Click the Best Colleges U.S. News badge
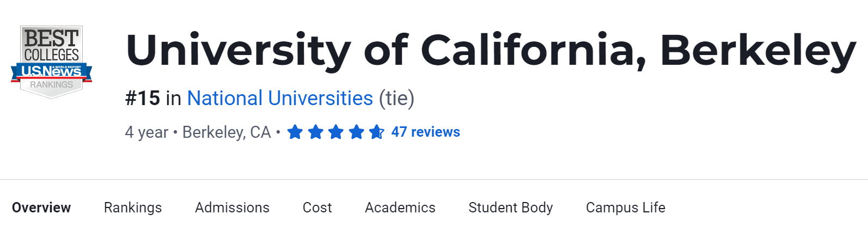This screenshot has width=868, height=226. [x=52, y=62]
